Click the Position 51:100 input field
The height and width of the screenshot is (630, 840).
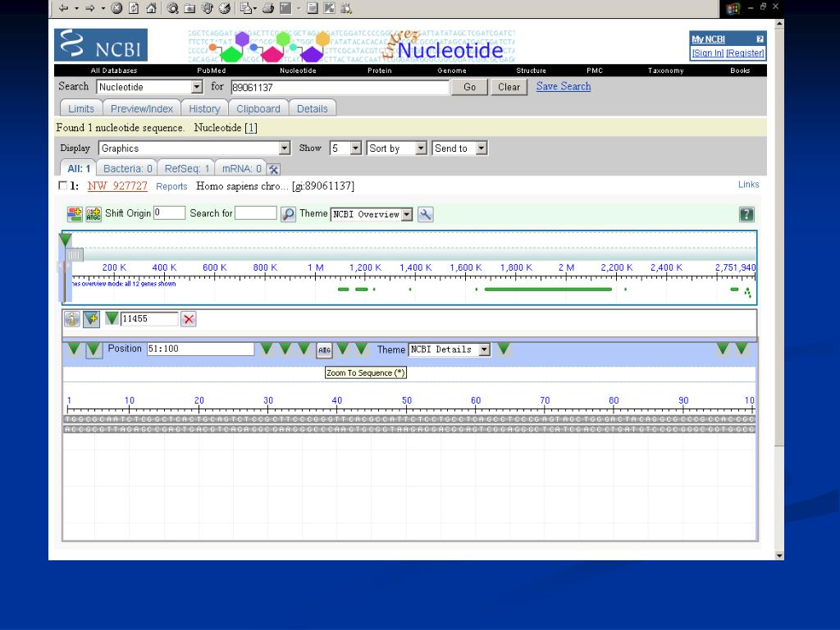(200, 349)
